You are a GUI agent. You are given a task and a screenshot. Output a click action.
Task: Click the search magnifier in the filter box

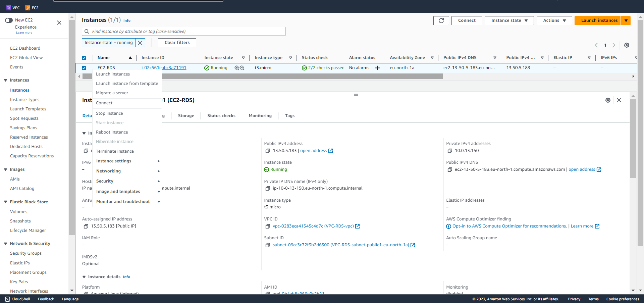click(x=87, y=32)
